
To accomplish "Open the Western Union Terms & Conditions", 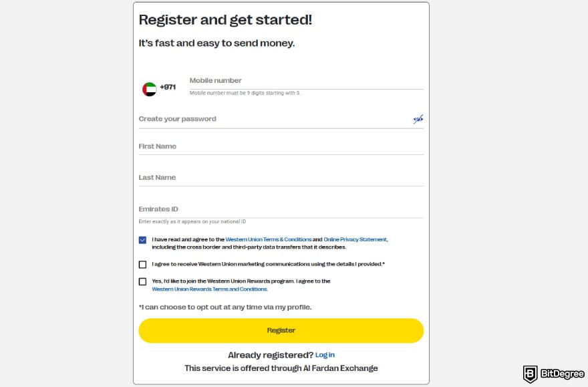I will coord(267,239).
